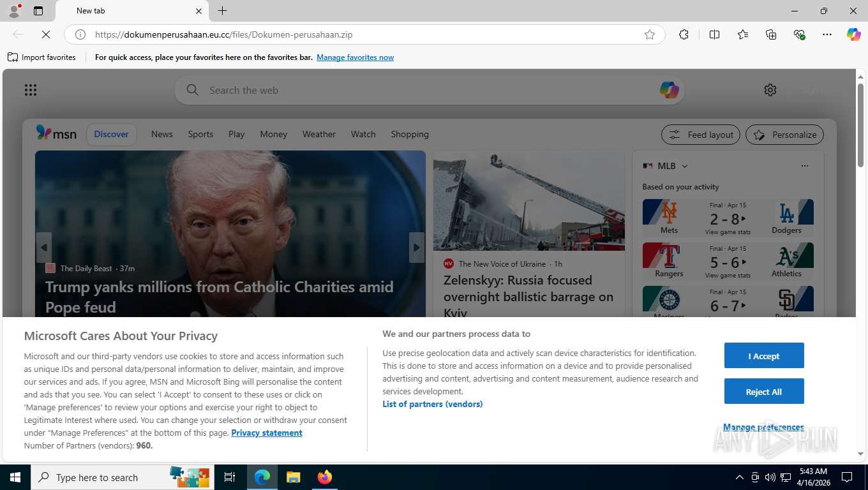Add this page to favorites star
Viewport: 868px width, 490px height.
pyautogui.click(x=650, y=34)
